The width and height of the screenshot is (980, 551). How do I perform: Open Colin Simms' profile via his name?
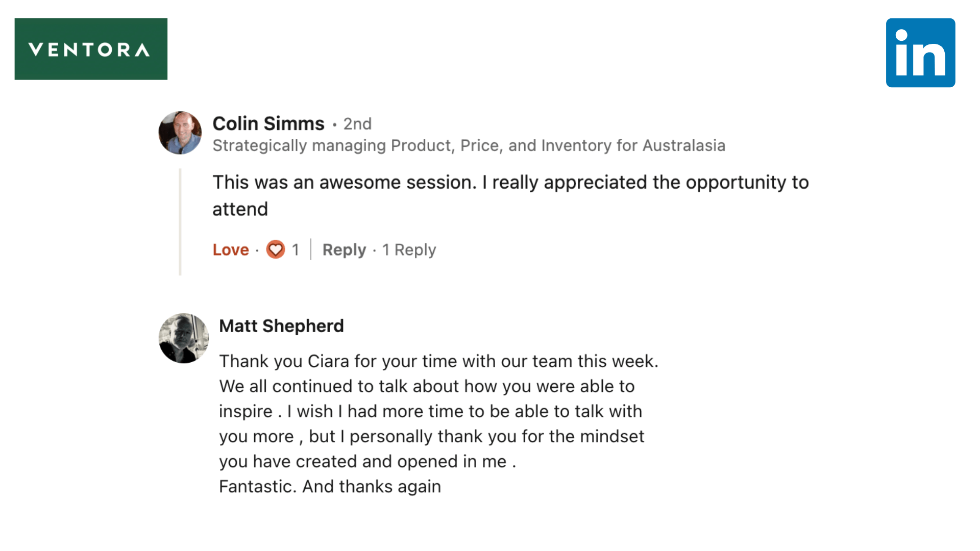268,123
